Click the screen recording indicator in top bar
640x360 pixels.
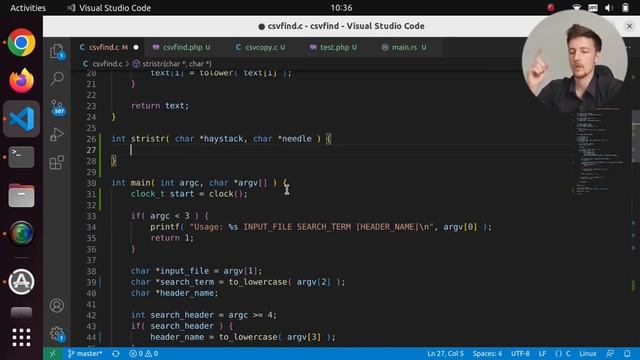551,8
